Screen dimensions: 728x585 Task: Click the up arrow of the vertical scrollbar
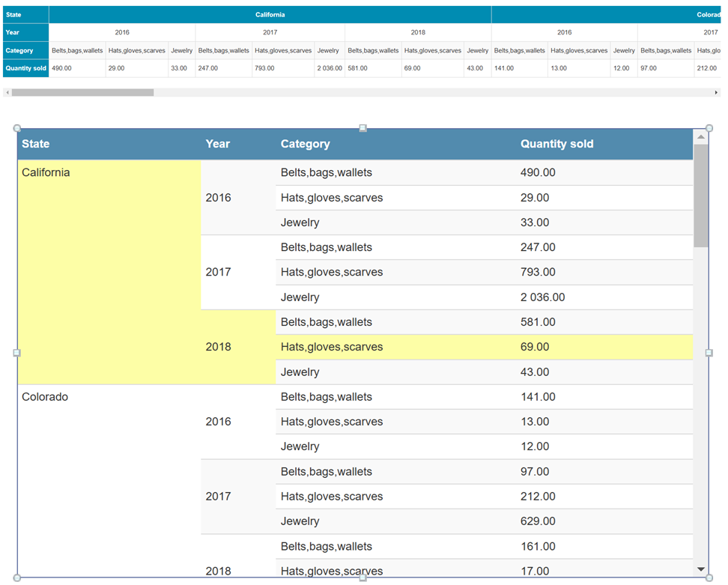tap(701, 137)
